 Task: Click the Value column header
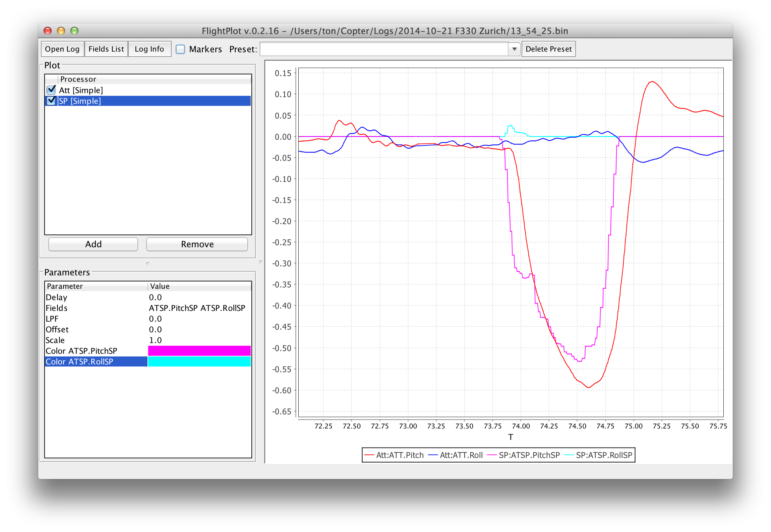[x=199, y=286]
